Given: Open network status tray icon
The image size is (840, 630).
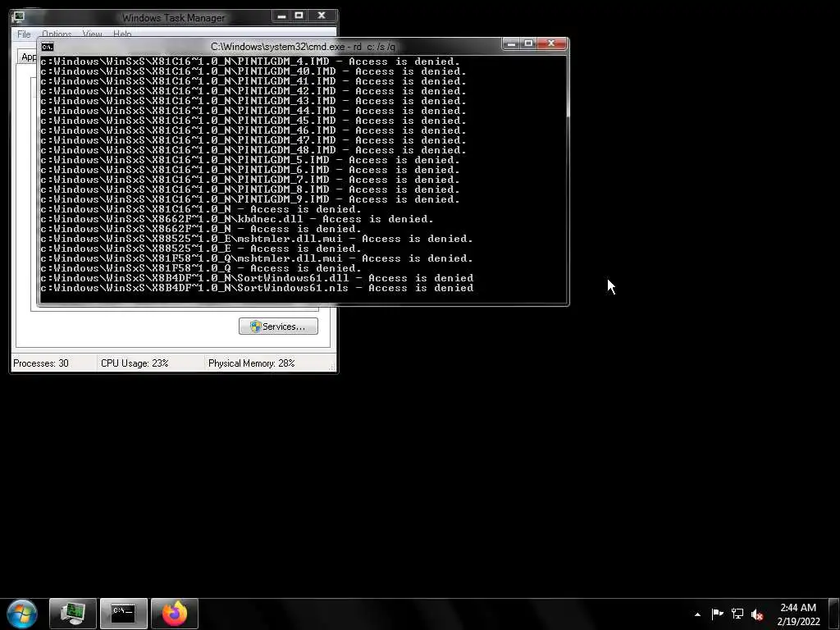Looking at the screenshot, I should tap(737, 614).
